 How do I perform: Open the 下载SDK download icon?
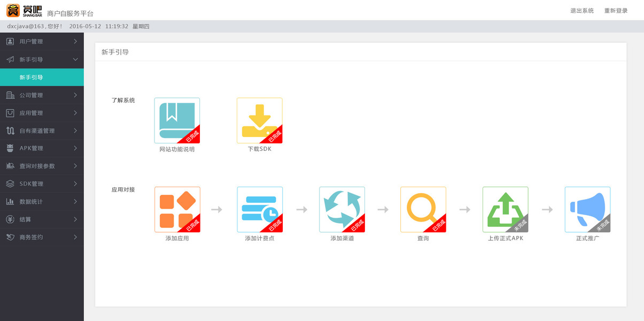pos(259,120)
